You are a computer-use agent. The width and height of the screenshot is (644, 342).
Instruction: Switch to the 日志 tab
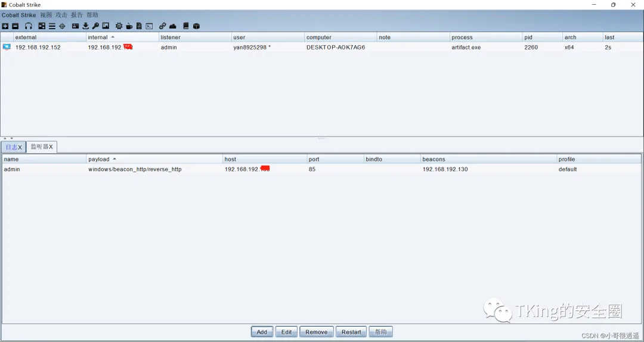tap(14, 147)
